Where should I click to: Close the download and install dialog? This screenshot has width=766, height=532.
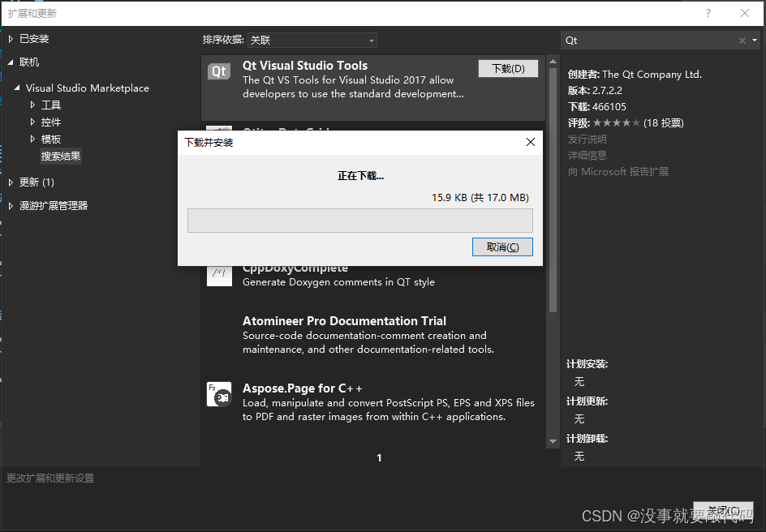tap(531, 142)
